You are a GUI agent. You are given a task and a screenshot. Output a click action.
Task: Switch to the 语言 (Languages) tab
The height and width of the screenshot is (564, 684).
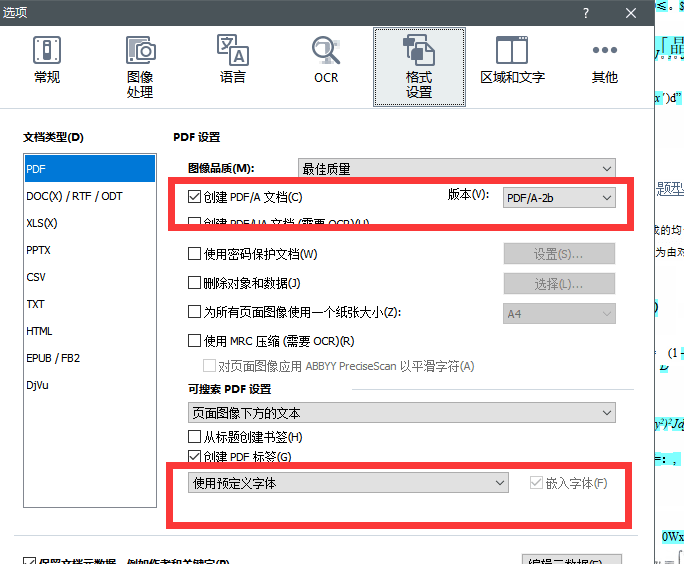233,60
